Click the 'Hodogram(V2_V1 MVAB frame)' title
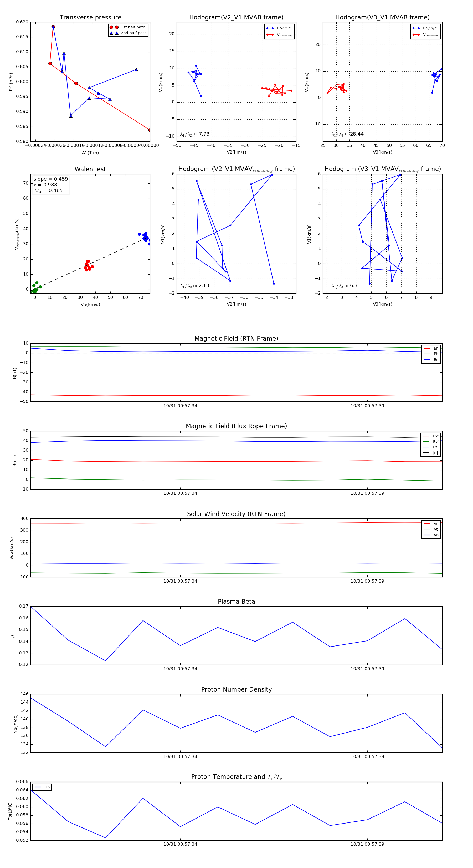 [x=236, y=18]
